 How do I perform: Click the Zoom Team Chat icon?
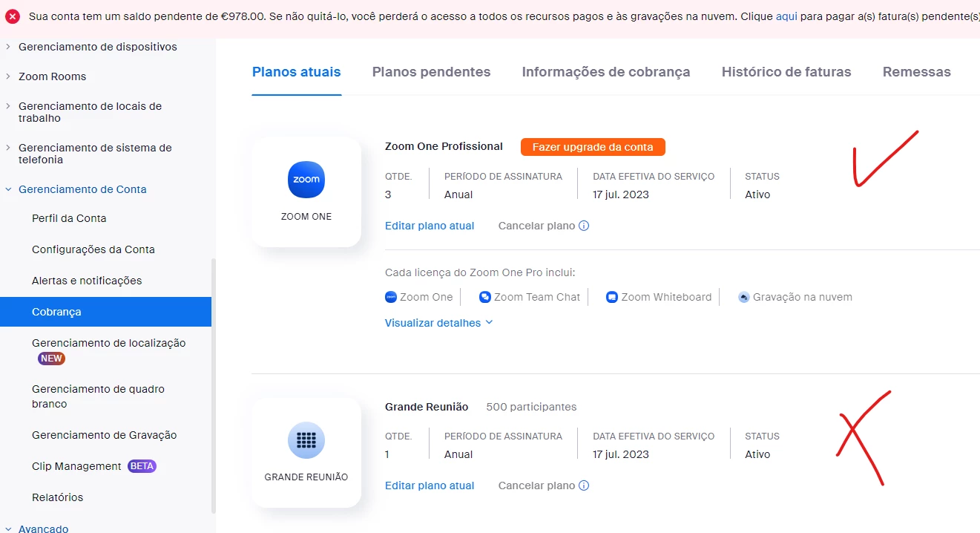(x=485, y=297)
